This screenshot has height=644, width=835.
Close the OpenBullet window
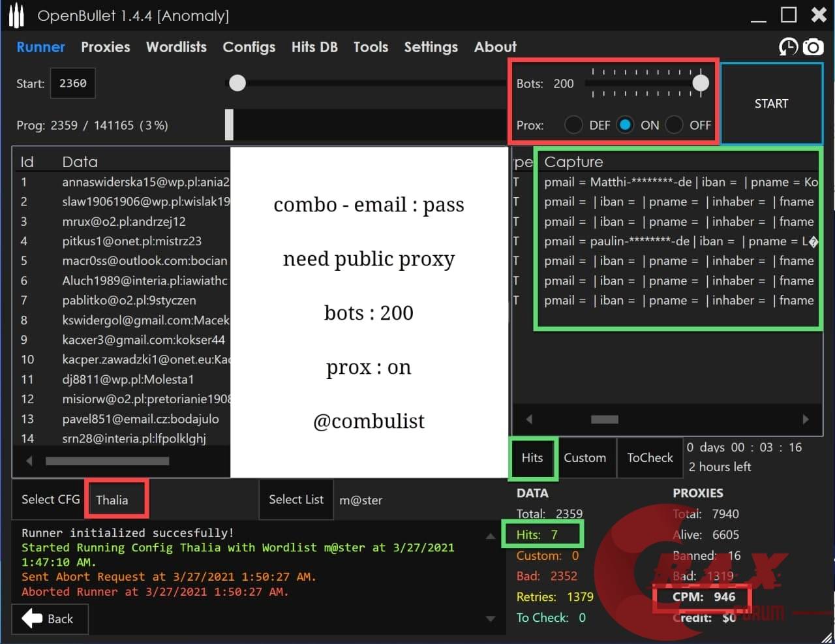[x=819, y=15]
